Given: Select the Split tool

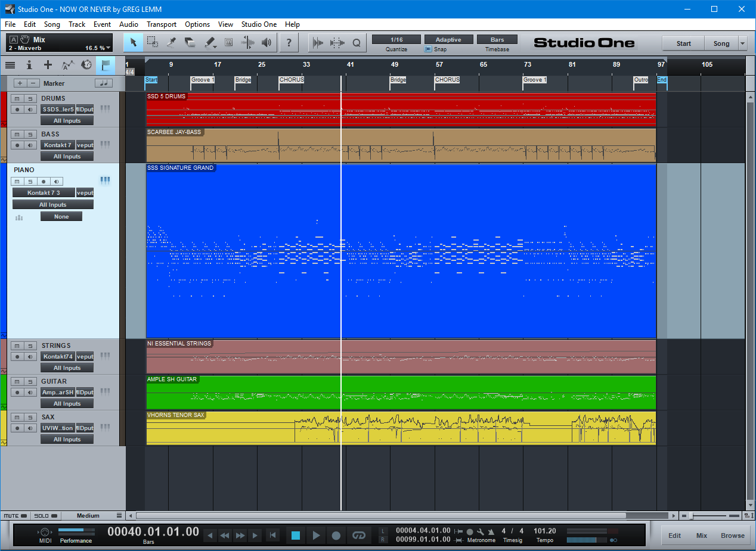Looking at the screenshot, I should [172, 42].
